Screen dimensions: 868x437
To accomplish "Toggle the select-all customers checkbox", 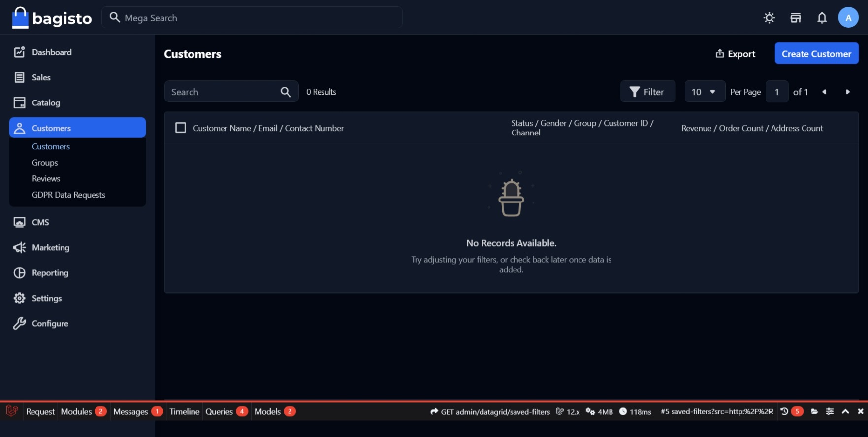I will click(181, 128).
